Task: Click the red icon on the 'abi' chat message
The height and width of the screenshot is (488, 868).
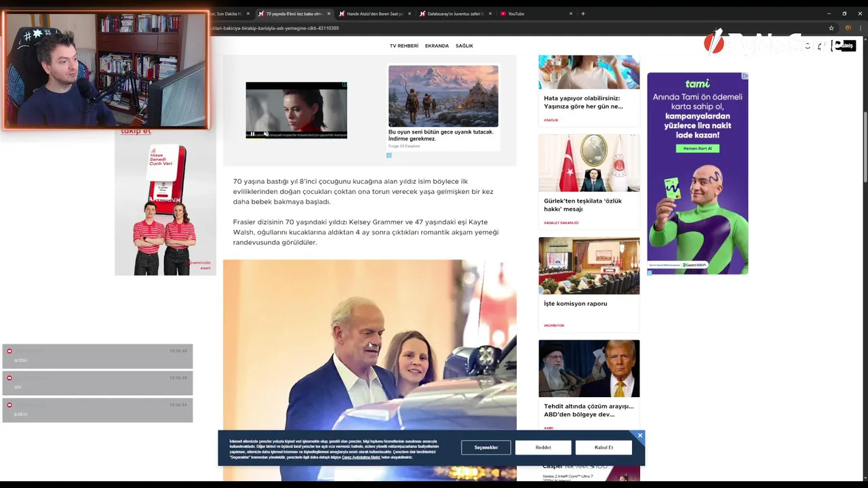Action: pyautogui.click(x=9, y=378)
